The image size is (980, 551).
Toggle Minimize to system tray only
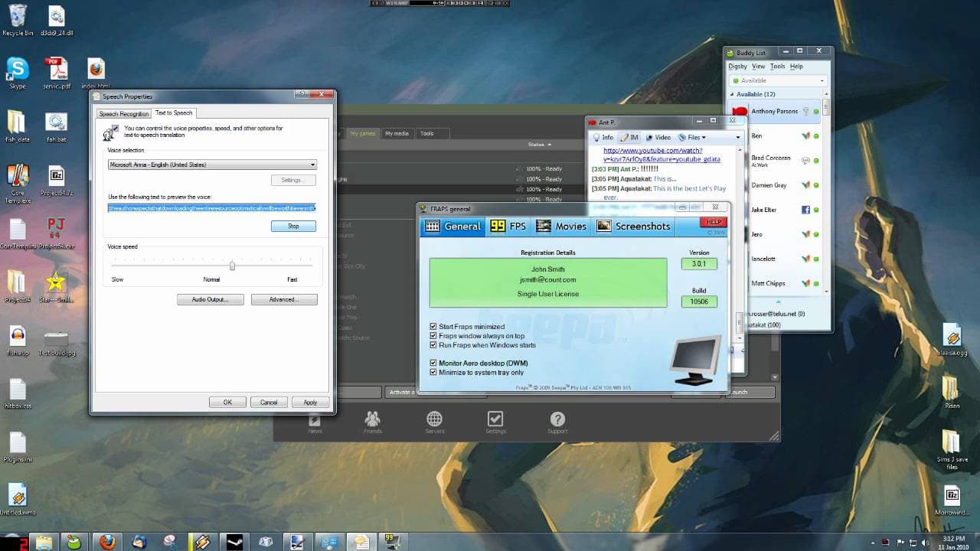pyautogui.click(x=433, y=373)
